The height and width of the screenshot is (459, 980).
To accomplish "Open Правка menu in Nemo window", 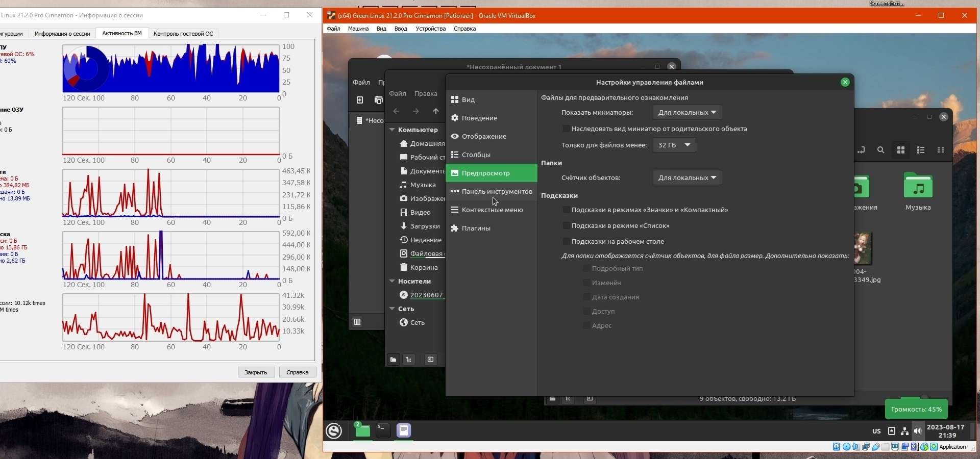I will pos(426,94).
